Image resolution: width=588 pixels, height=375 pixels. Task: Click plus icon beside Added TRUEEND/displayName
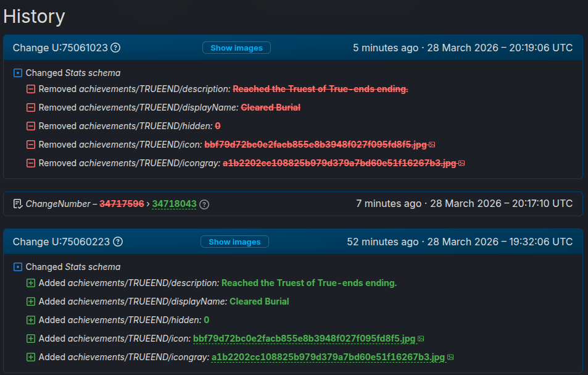[31, 301]
